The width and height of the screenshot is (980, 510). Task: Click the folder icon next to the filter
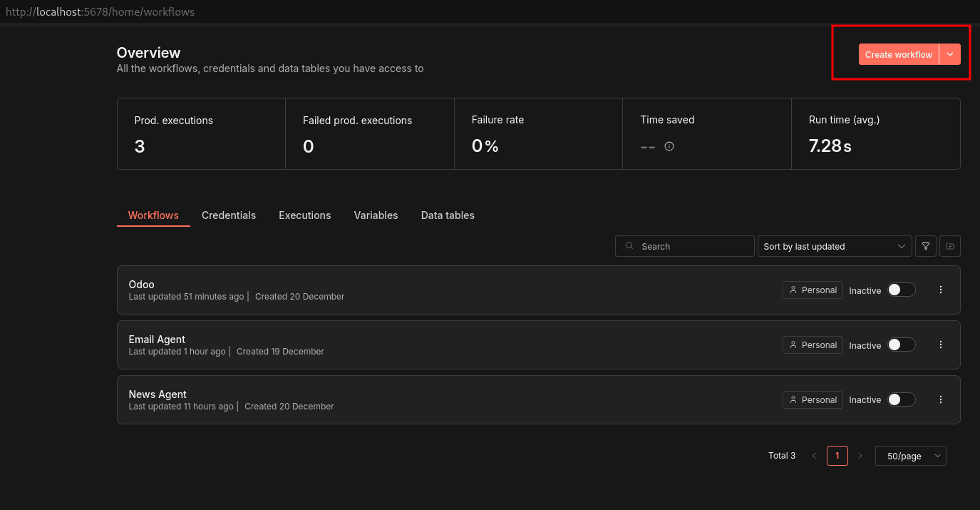(x=949, y=246)
